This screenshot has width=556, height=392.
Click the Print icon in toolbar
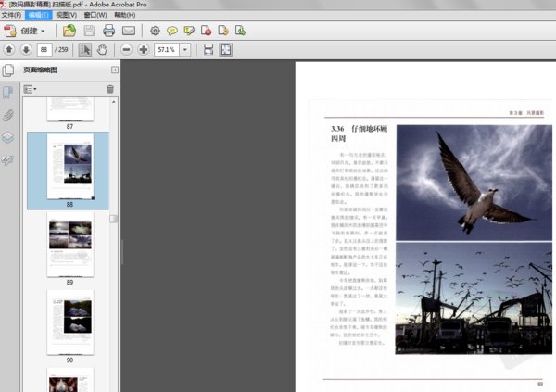(x=108, y=31)
